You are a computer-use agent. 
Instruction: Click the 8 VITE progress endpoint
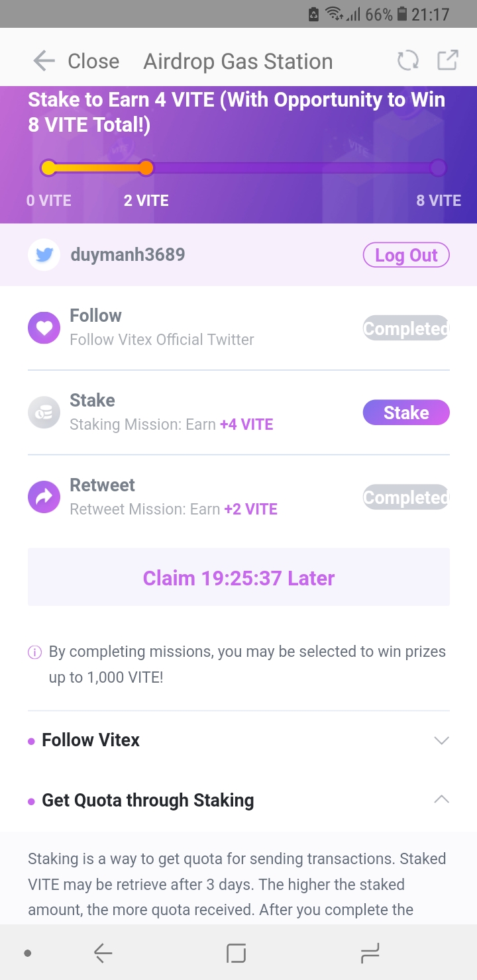[x=438, y=168]
